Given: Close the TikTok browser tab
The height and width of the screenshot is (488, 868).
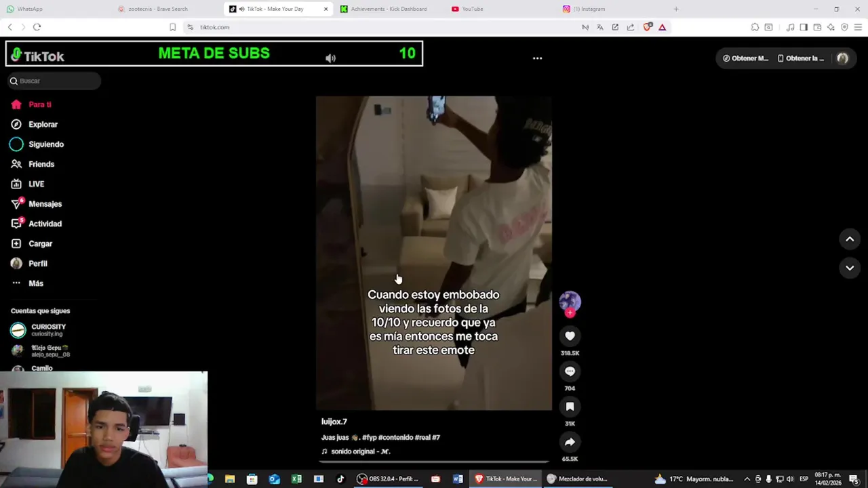Looking at the screenshot, I should pyautogui.click(x=325, y=9).
